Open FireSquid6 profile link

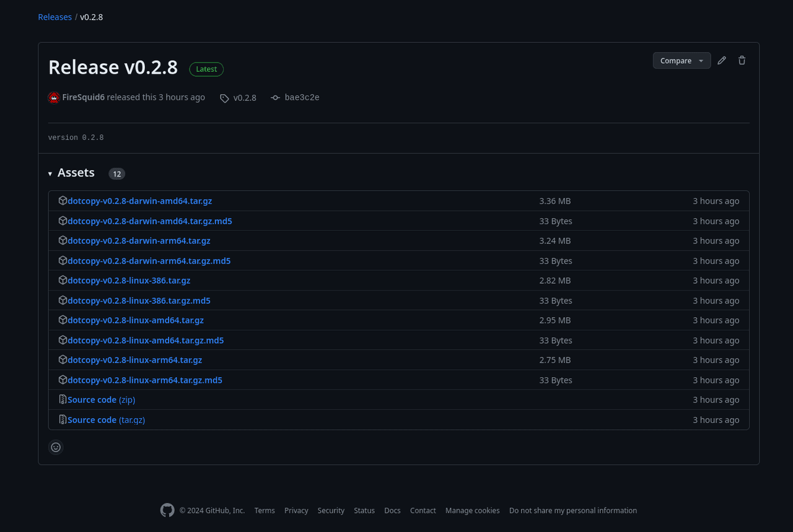coord(84,97)
